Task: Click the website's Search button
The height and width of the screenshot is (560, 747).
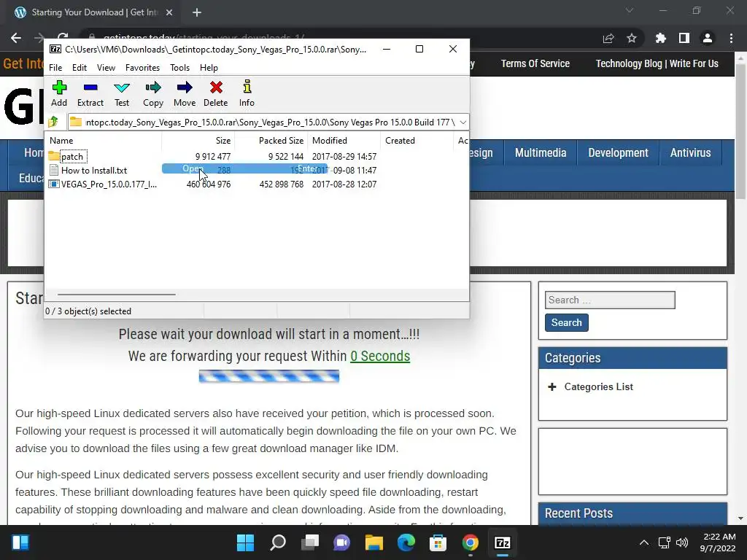Action: tap(566, 322)
